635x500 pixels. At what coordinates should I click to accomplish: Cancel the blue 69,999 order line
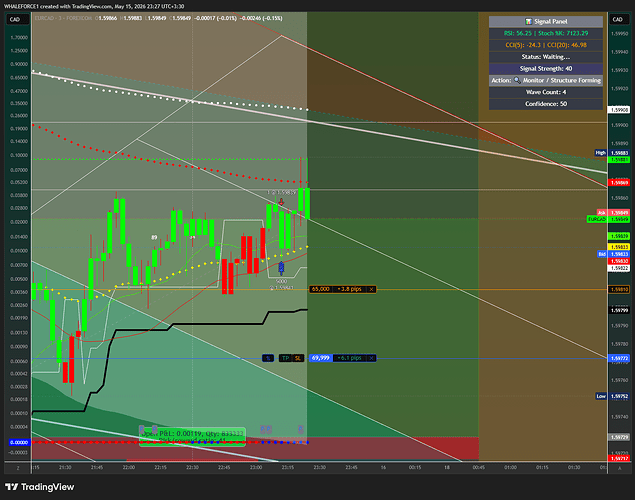(x=371, y=358)
